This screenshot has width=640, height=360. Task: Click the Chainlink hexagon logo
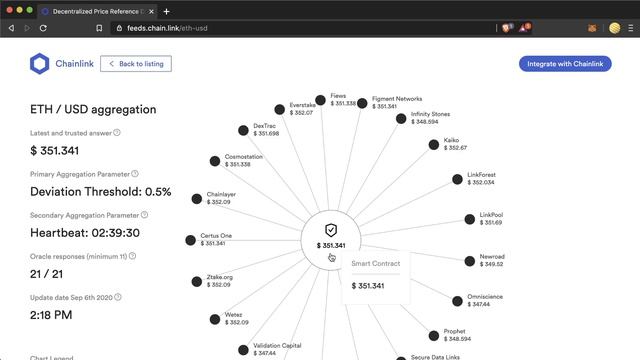(40, 64)
